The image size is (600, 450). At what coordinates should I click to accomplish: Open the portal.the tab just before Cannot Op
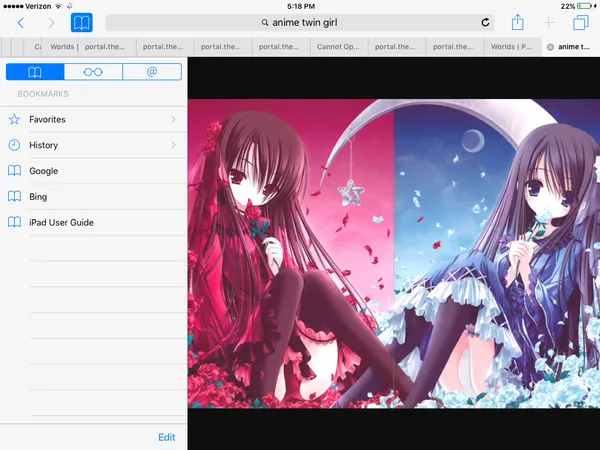(281, 47)
